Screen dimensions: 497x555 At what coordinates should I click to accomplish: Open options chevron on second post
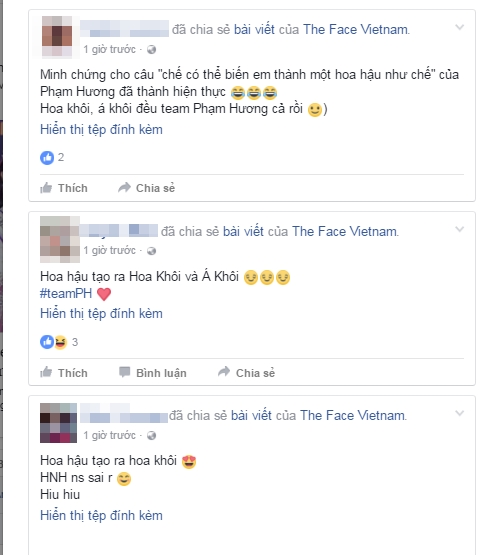(459, 229)
